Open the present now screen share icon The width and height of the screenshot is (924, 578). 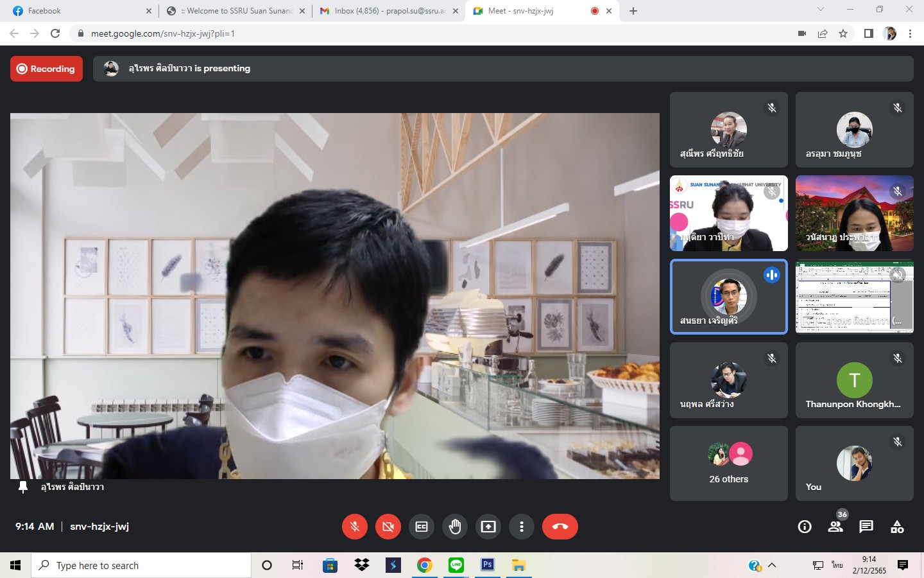click(x=488, y=527)
